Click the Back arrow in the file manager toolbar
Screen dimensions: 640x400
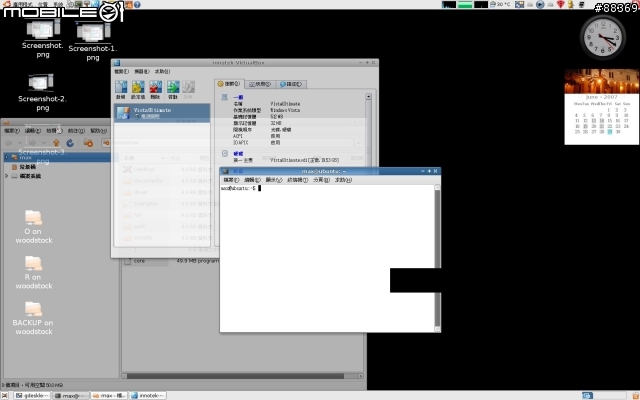[x=9, y=143]
